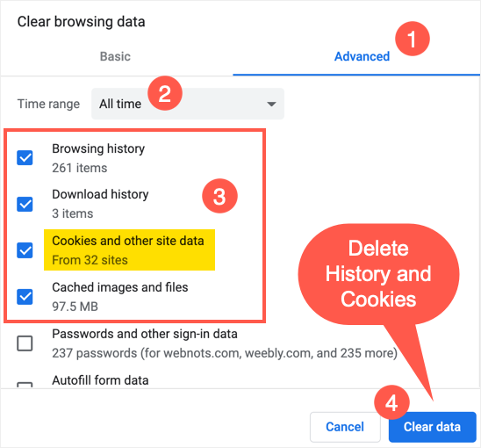This screenshot has width=481, height=448.
Task: Click the Passwords and other sign-in data label
Action: click(x=145, y=334)
